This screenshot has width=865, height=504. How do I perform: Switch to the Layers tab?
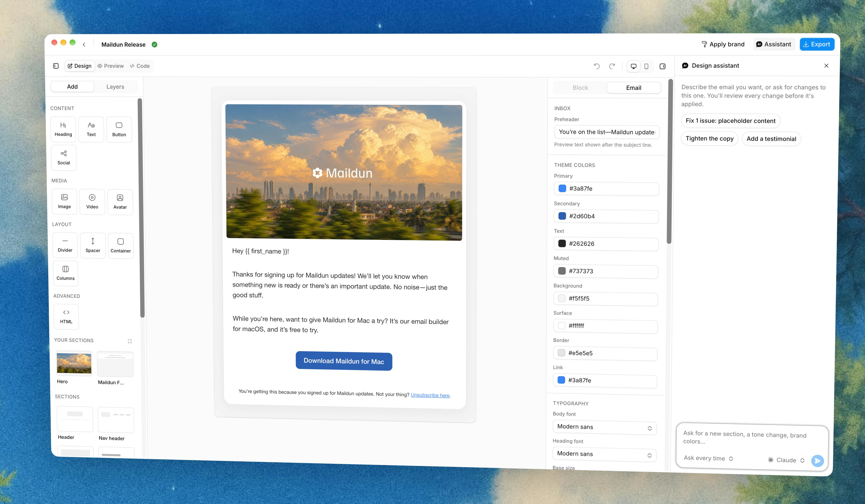click(x=115, y=87)
